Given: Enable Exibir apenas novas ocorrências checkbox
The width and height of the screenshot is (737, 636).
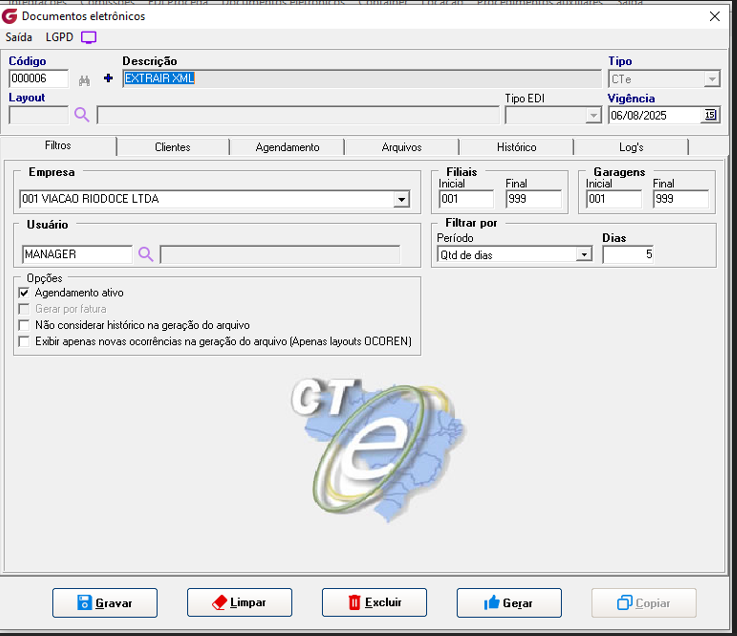Looking at the screenshot, I should tap(24, 341).
